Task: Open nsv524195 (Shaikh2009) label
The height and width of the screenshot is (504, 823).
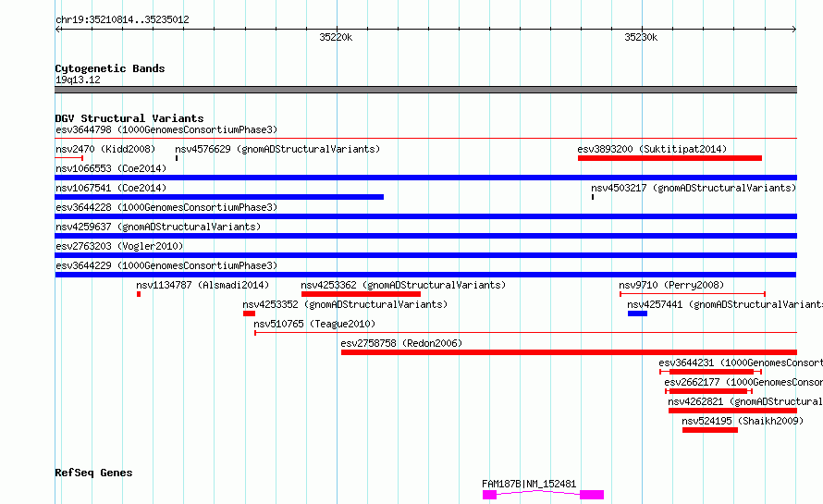Action: [743, 421]
